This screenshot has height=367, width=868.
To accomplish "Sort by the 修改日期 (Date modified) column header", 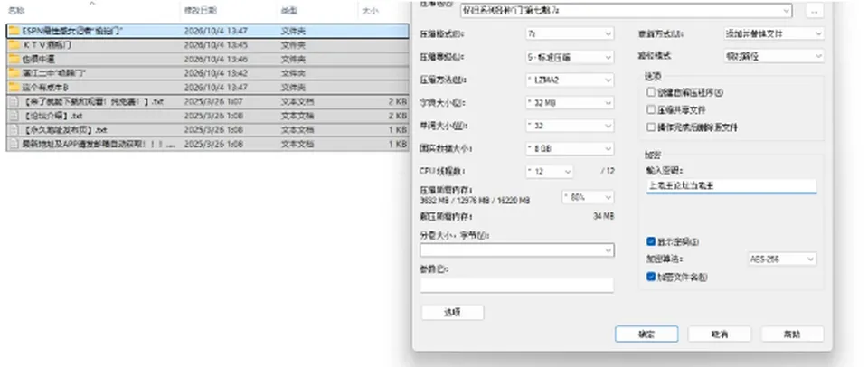I will [201, 11].
